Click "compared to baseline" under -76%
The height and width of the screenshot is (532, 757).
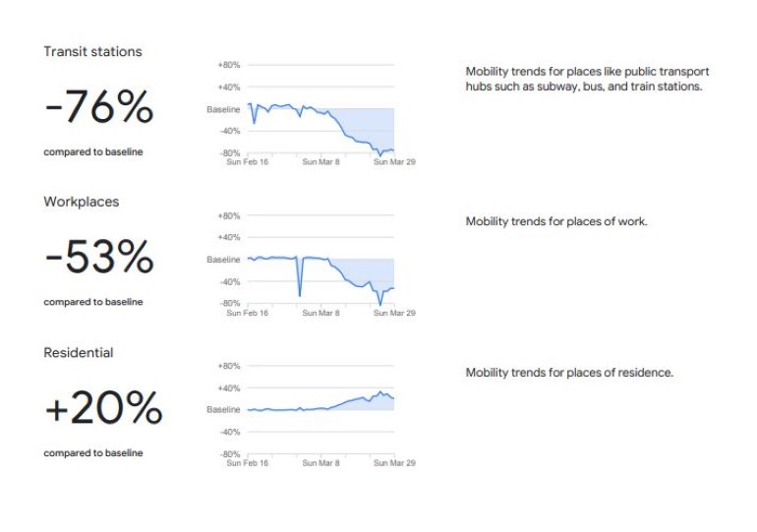92,152
